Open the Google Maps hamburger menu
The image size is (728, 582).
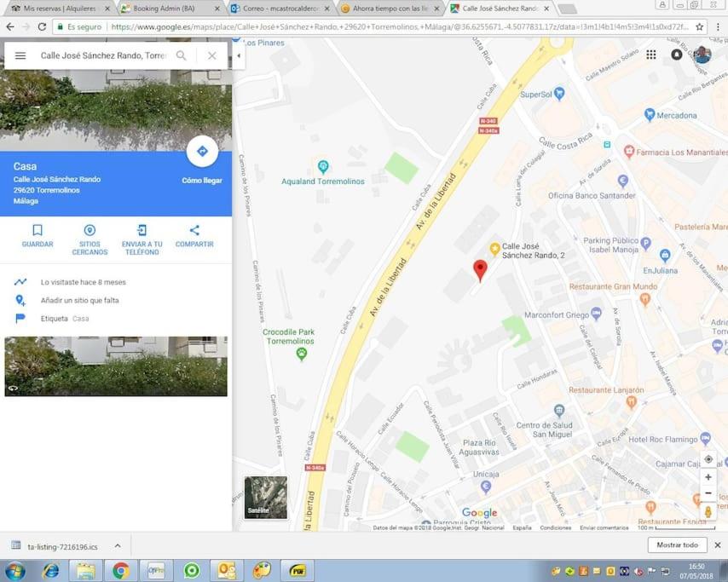point(20,55)
